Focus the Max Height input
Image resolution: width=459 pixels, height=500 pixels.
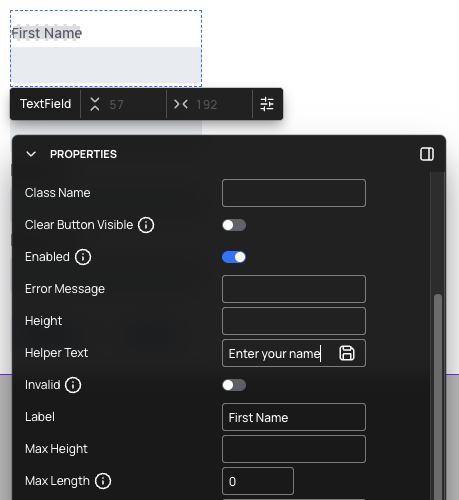(294, 449)
